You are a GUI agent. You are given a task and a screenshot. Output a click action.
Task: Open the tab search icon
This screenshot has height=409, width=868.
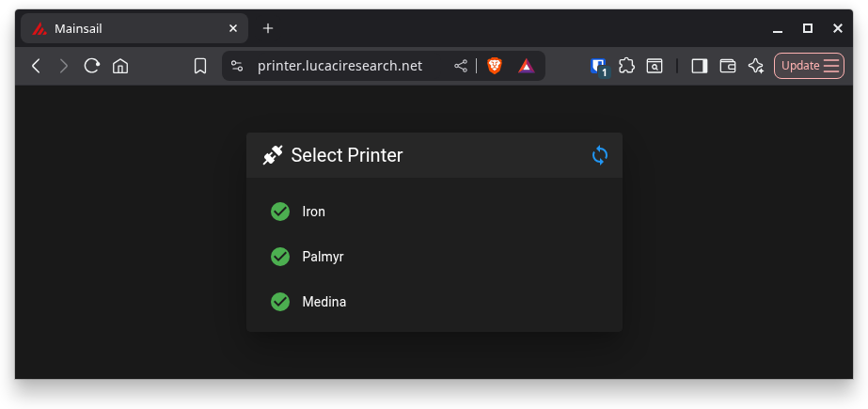coord(655,67)
